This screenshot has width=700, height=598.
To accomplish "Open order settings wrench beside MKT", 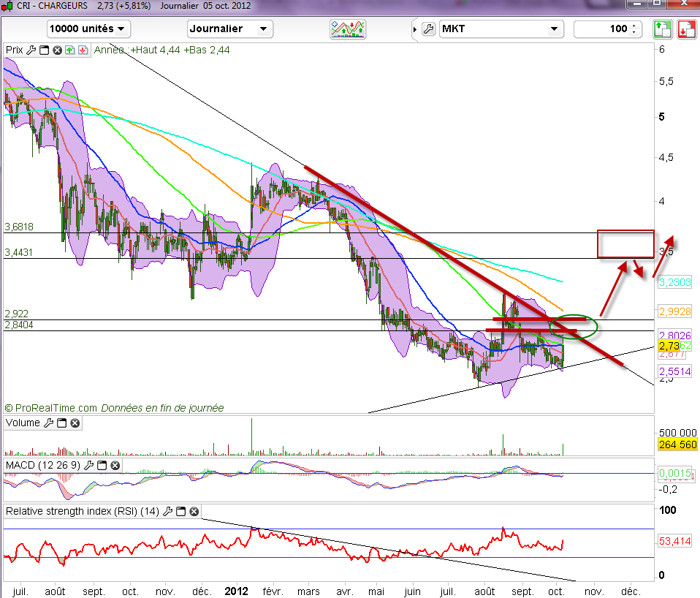I will coord(428,29).
